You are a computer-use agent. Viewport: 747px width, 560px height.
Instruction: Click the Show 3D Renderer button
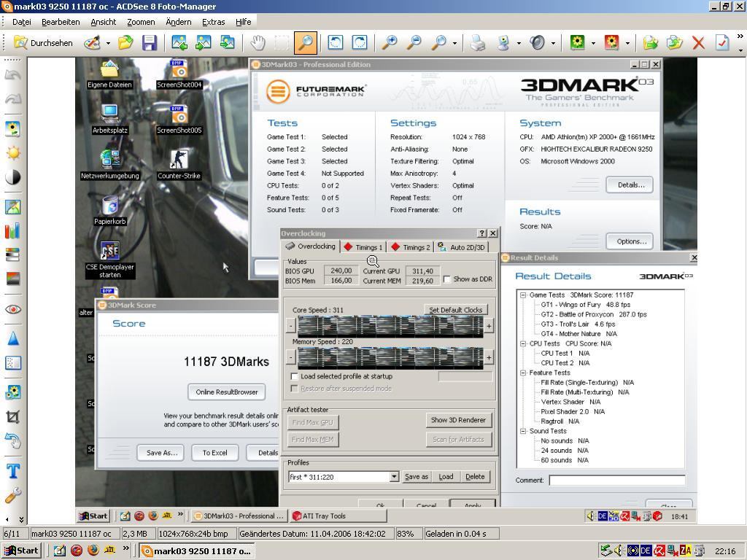(458, 420)
